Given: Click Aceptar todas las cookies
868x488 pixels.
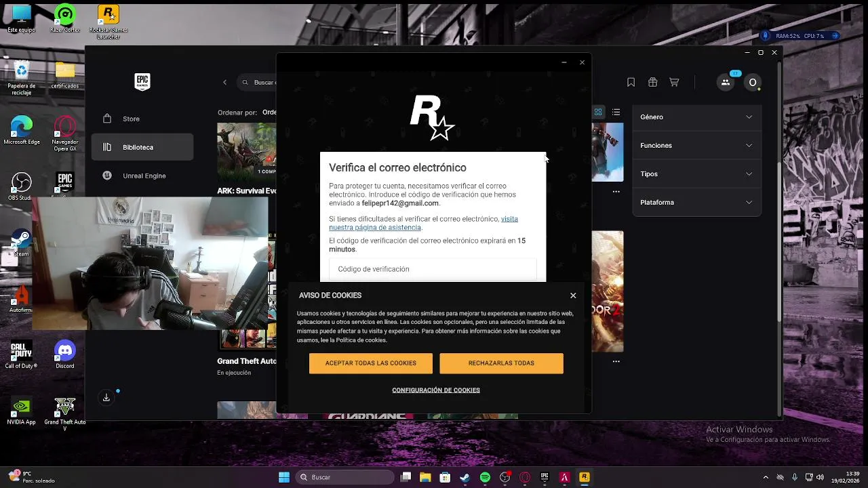Looking at the screenshot, I should (x=371, y=363).
